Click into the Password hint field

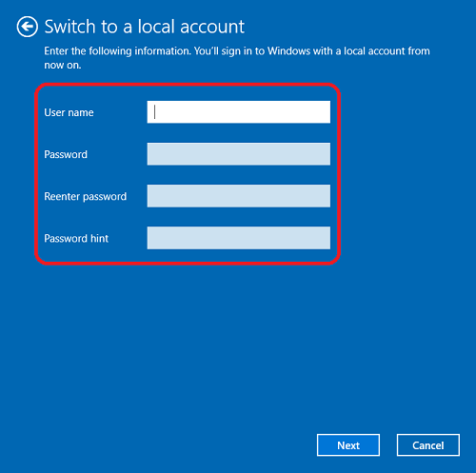(239, 238)
